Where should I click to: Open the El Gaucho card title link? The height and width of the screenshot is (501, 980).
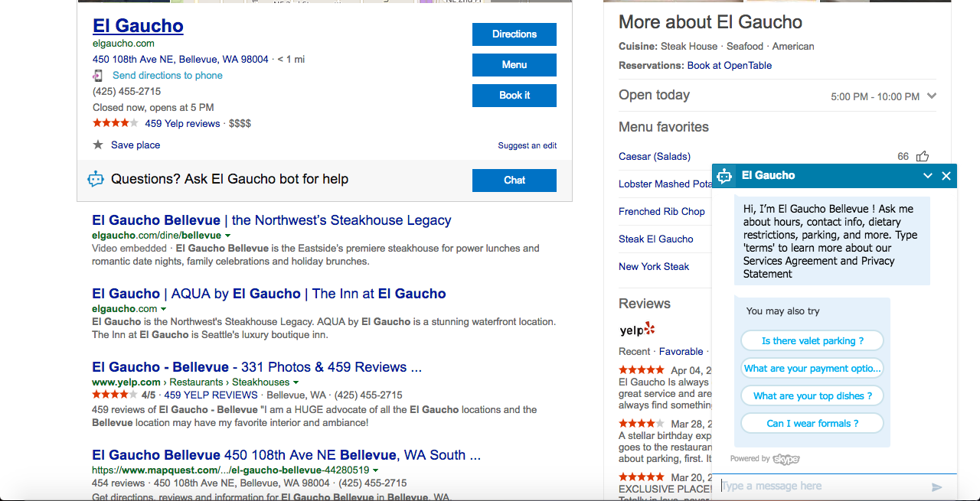coord(138,26)
